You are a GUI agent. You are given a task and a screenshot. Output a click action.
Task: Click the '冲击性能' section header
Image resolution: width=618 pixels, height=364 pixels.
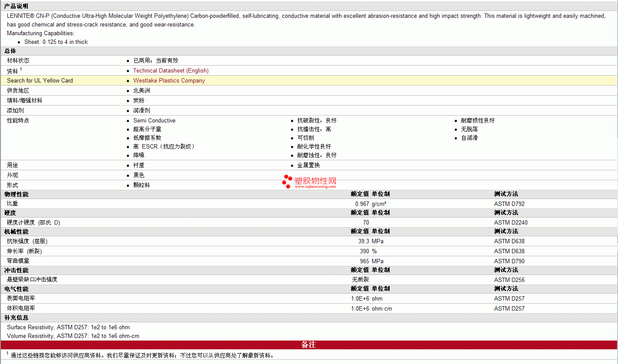click(16, 270)
